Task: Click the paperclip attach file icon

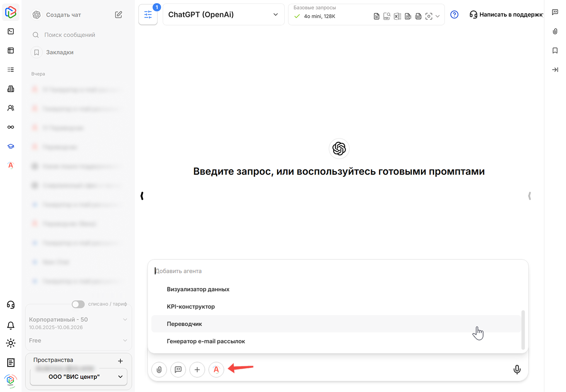Action: 159,370
